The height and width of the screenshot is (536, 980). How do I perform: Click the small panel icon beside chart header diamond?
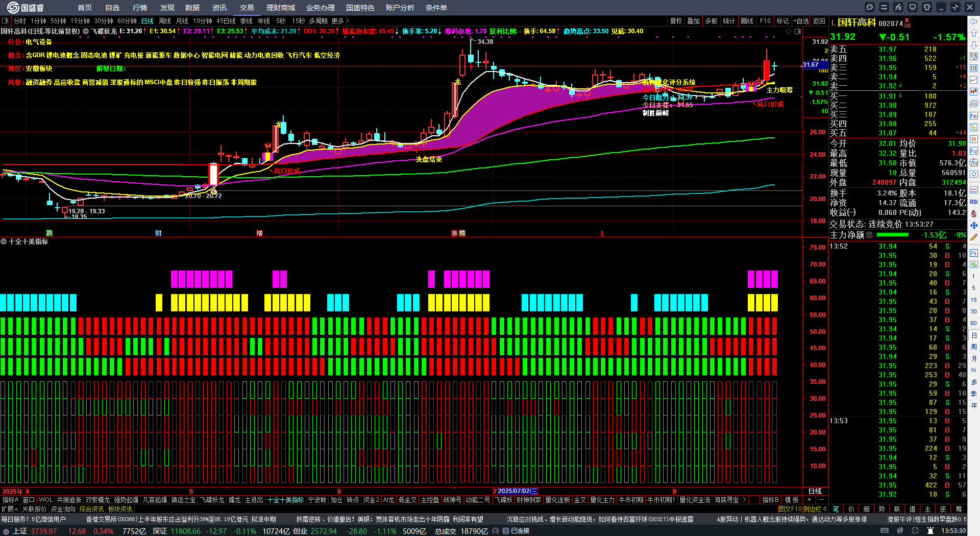pyautogui.click(x=797, y=31)
